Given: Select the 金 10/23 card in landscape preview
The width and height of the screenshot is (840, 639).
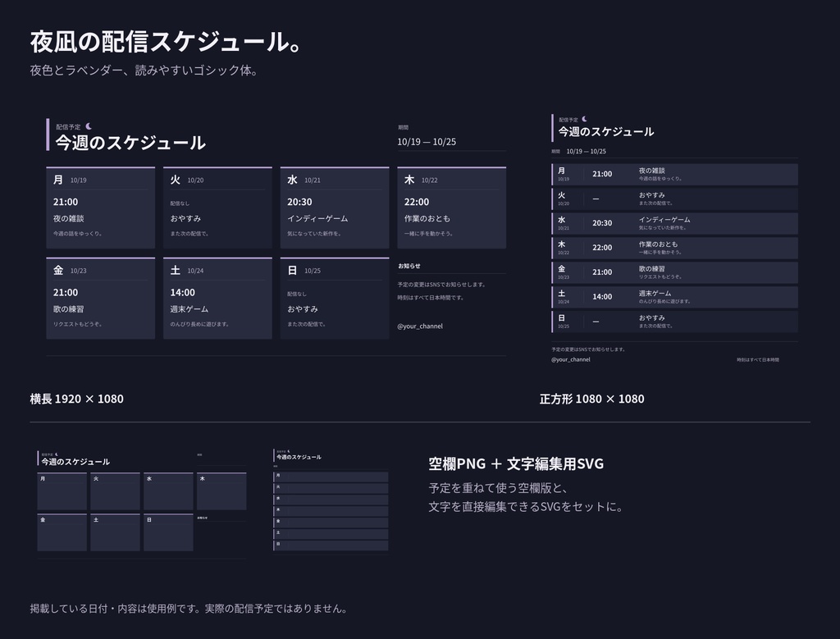Looking at the screenshot, I should pos(101,298).
